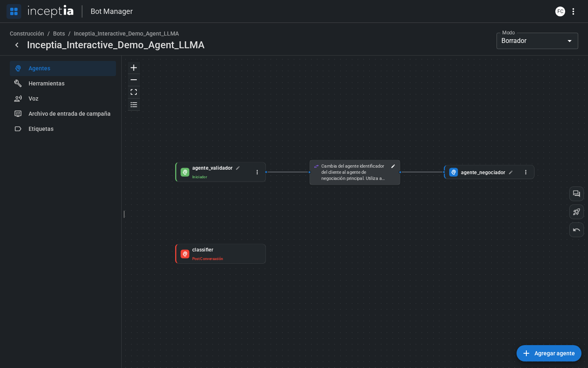The width and height of the screenshot is (588, 368).
Task: Fit canvas view to screen
Action: (134, 92)
